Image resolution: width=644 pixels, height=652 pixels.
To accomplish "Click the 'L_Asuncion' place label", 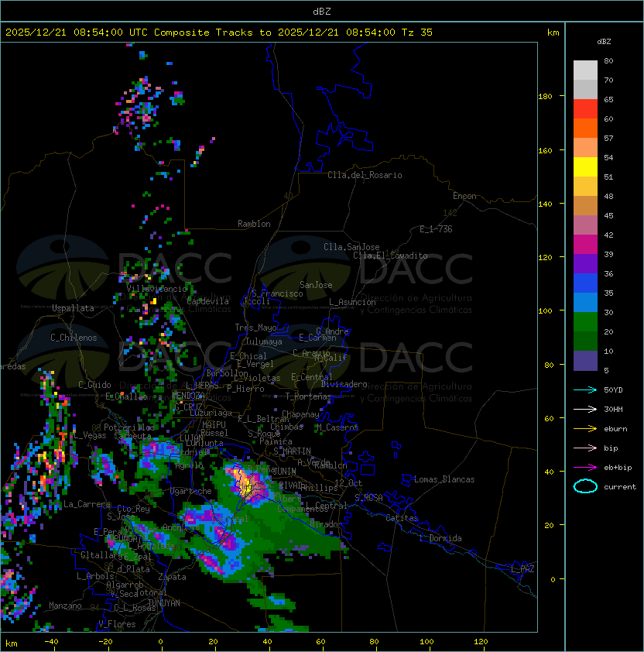I will (x=352, y=302).
